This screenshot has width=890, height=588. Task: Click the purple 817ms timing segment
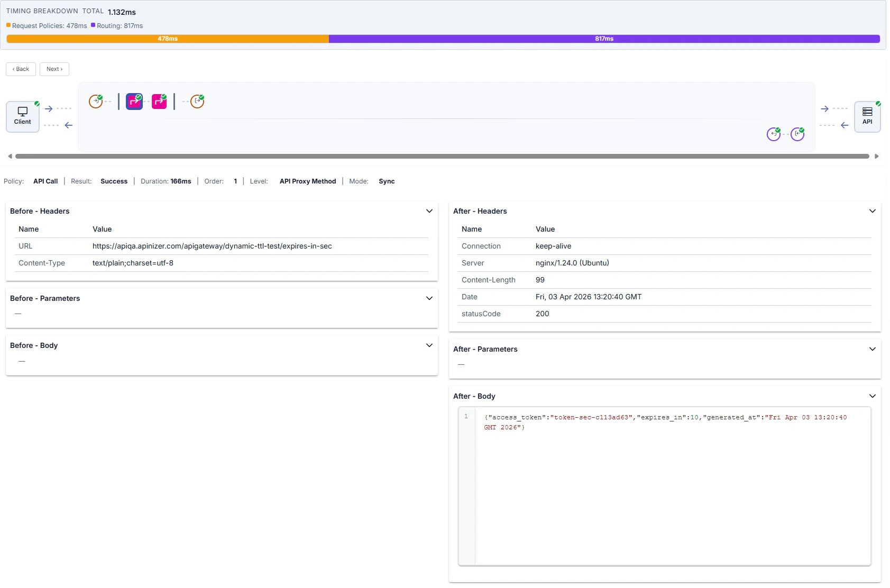pos(604,39)
